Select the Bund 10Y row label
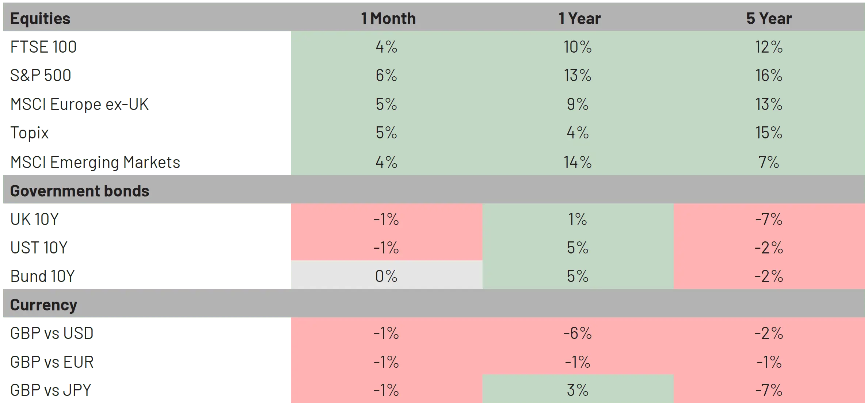The height and width of the screenshot is (405, 868). click(x=43, y=276)
